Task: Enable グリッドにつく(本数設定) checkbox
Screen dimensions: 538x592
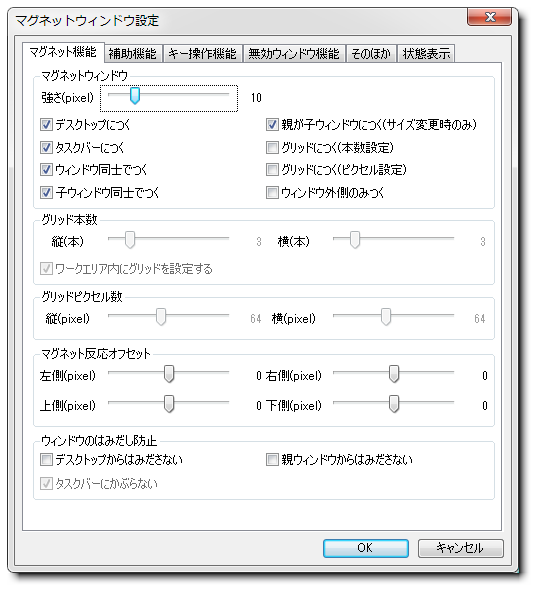Action: [x=272, y=147]
